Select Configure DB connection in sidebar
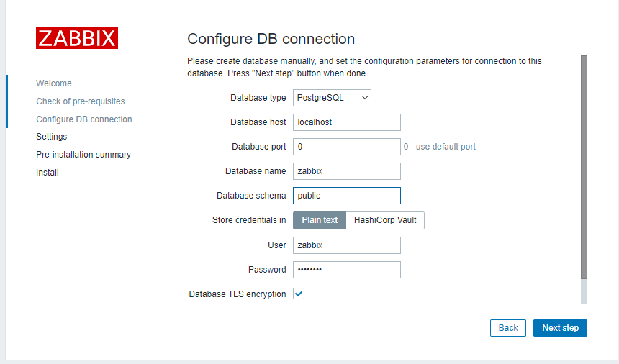619x364 pixels. tap(83, 119)
